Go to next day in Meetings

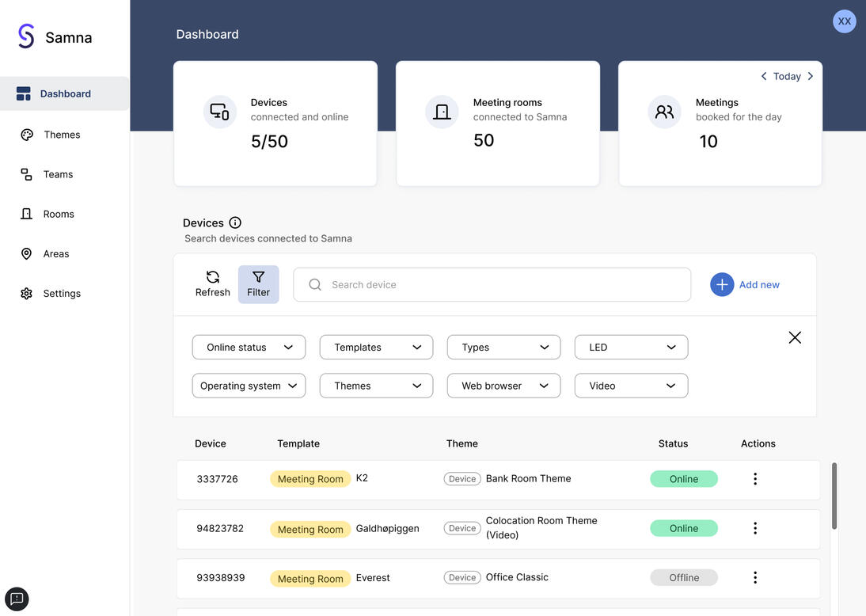810,77
